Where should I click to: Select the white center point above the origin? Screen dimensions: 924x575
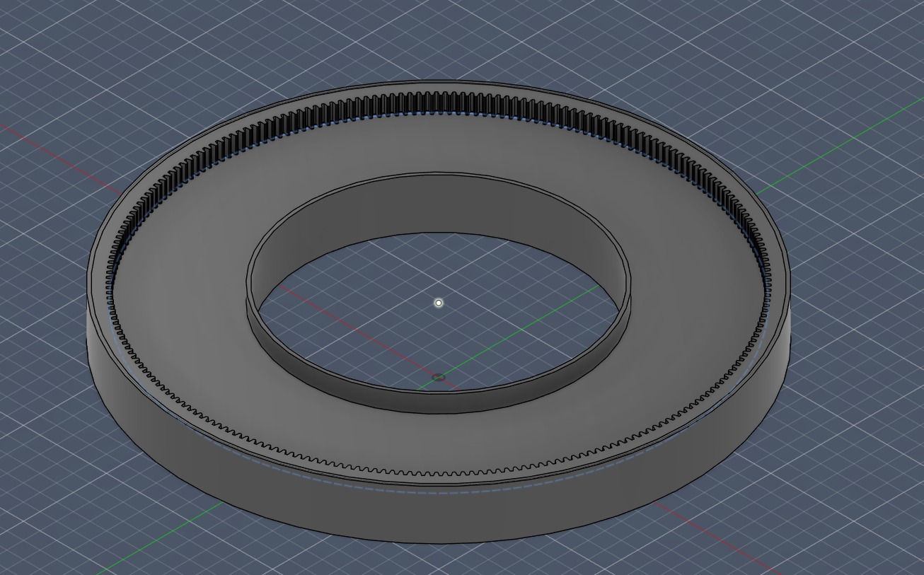439,303
